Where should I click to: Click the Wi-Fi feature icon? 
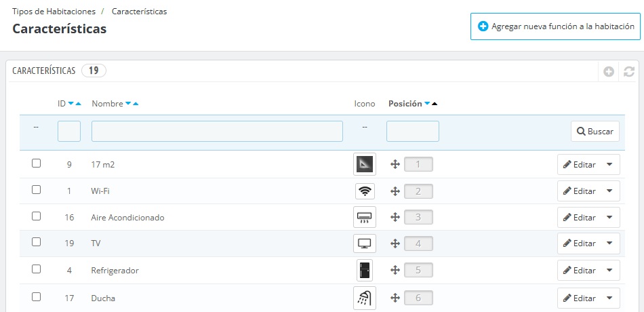coord(365,191)
